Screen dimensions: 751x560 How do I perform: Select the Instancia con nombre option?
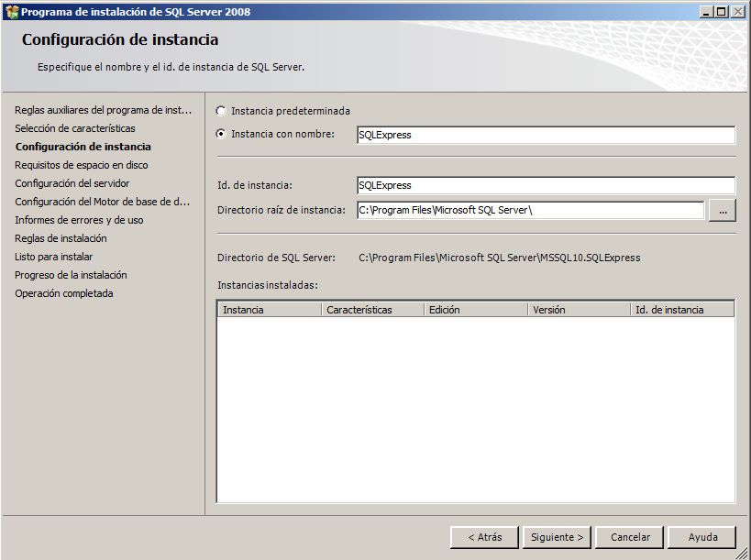tap(221, 134)
